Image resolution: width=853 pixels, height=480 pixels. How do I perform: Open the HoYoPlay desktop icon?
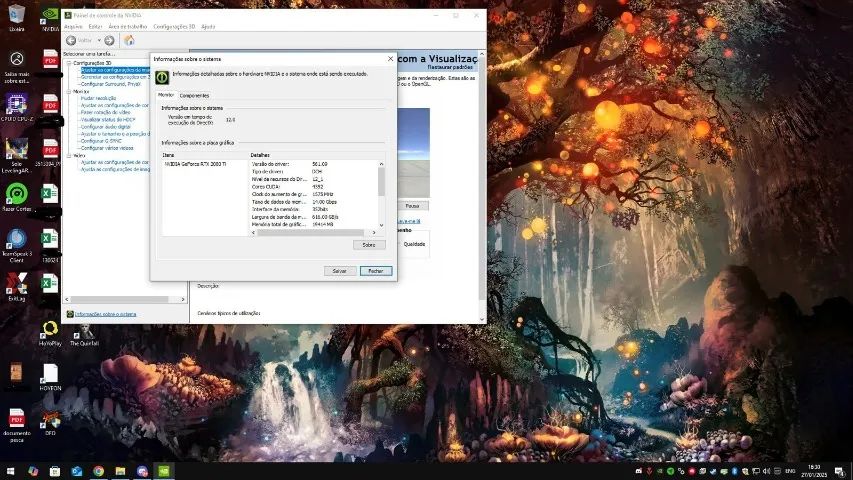coord(50,333)
